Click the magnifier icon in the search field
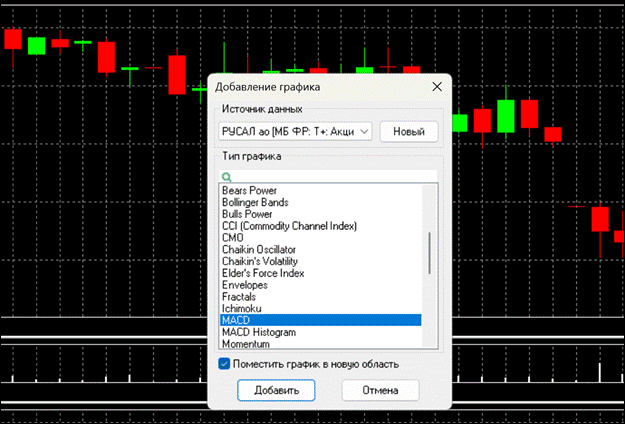 pyautogui.click(x=226, y=176)
